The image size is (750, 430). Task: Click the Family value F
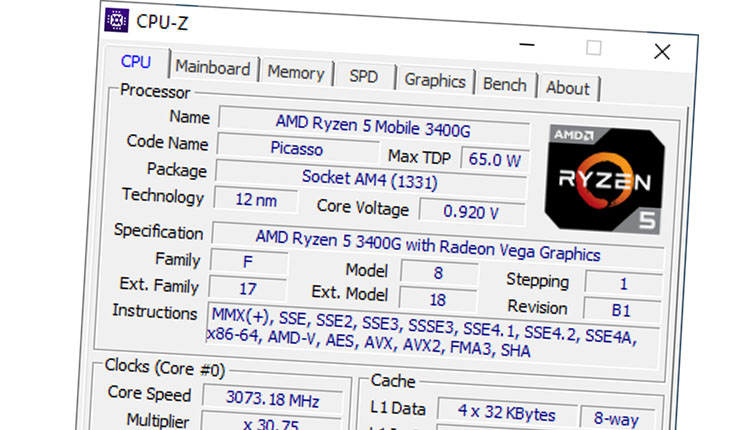click(x=248, y=262)
